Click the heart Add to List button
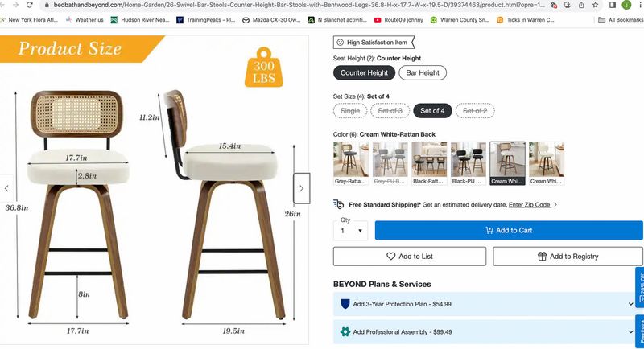Image resolution: width=644 pixels, height=349 pixels. point(410,257)
